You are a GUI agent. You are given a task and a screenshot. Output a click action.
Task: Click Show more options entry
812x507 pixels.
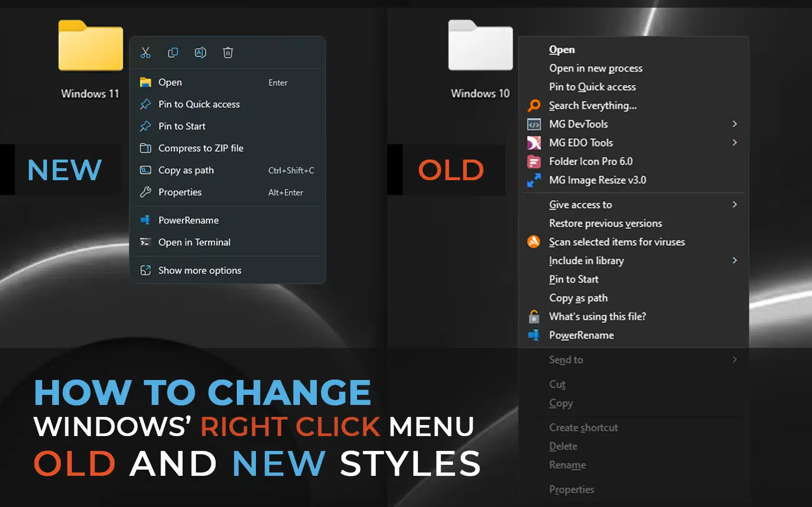[x=228, y=270]
